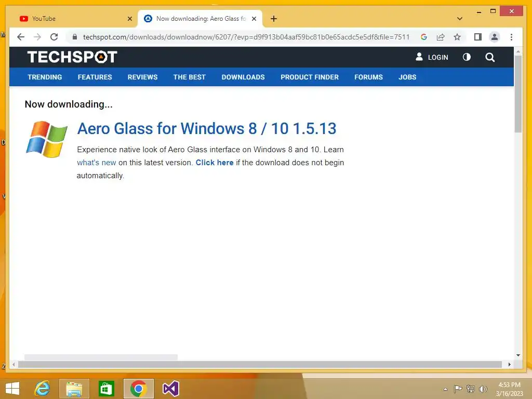
Task: Reload the TechSpot page
Action: point(54,37)
